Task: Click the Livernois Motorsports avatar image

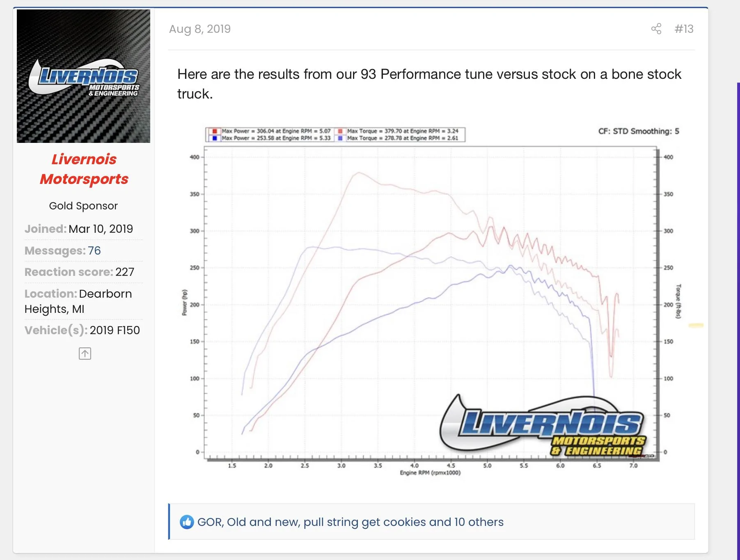Action: click(x=83, y=76)
